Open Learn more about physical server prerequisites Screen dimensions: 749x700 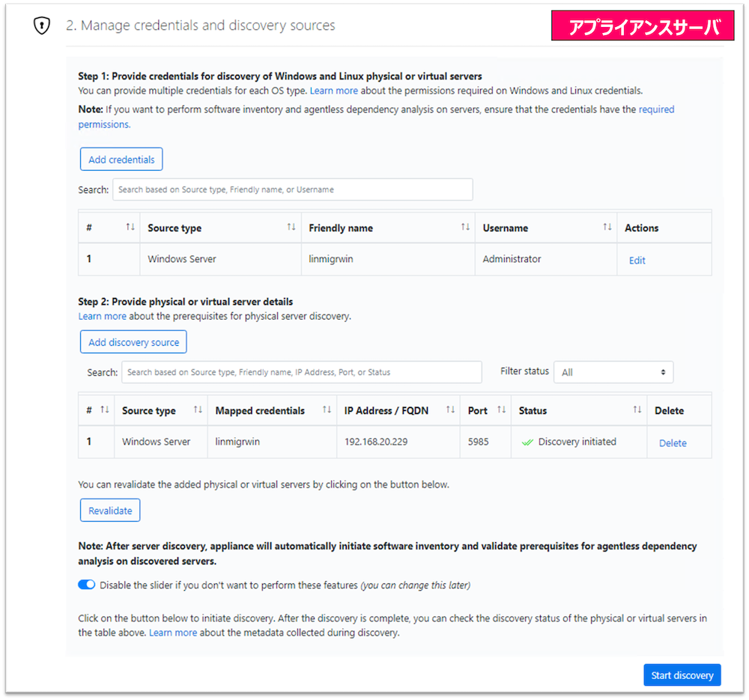pyautogui.click(x=102, y=316)
